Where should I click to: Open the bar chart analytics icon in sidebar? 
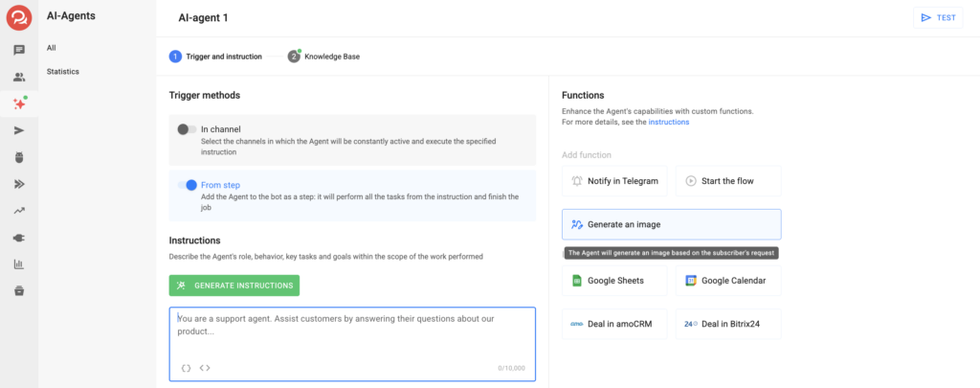19,264
